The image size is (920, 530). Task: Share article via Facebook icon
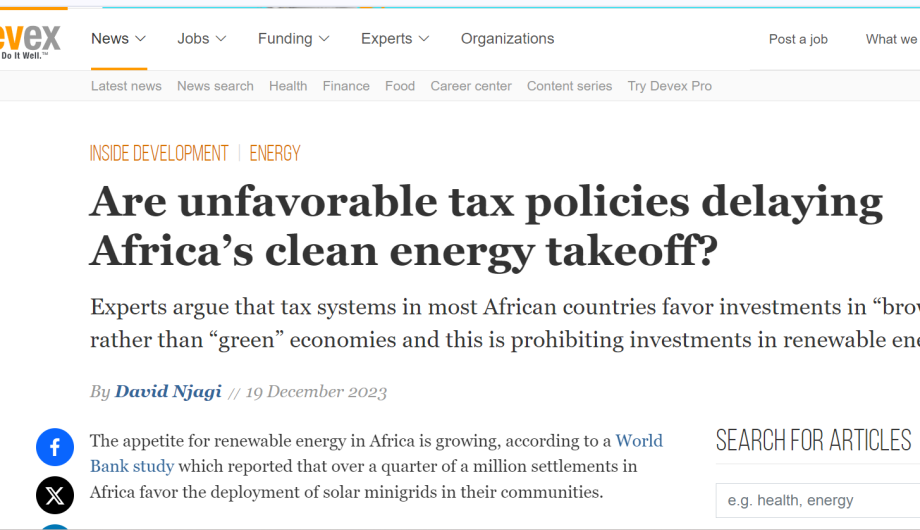(x=55, y=447)
